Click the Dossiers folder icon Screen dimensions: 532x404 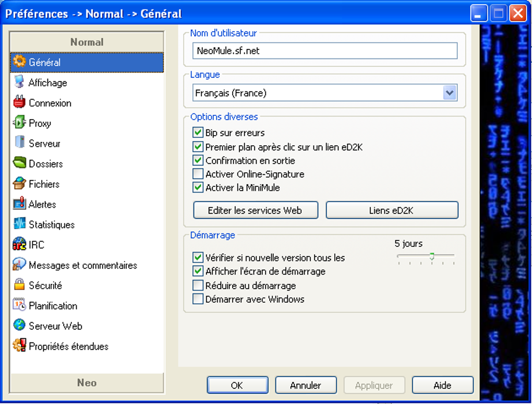tap(19, 163)
